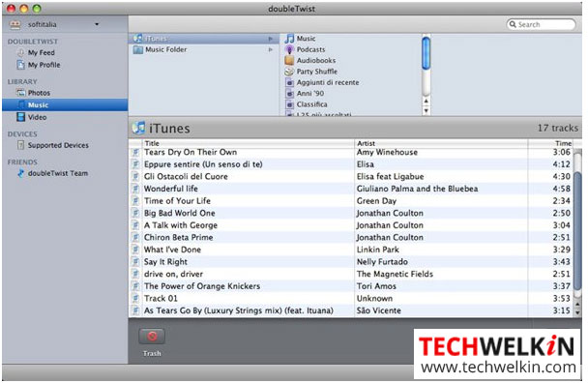
Task: Select the Anni '90 playlist
Action: point(310,94)
